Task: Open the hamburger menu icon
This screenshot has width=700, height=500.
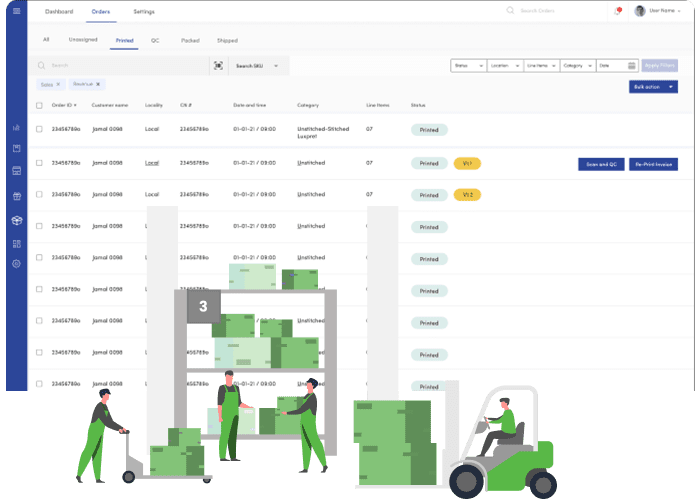Action: 16,11
